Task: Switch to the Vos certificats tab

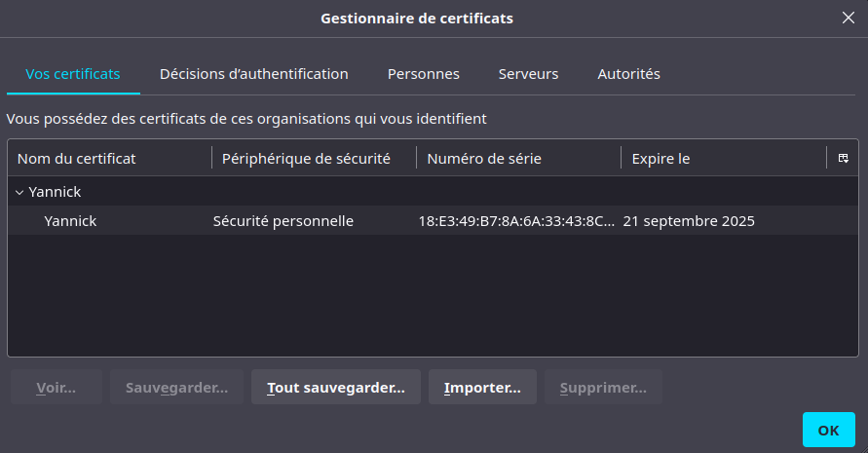Action: 73,74
